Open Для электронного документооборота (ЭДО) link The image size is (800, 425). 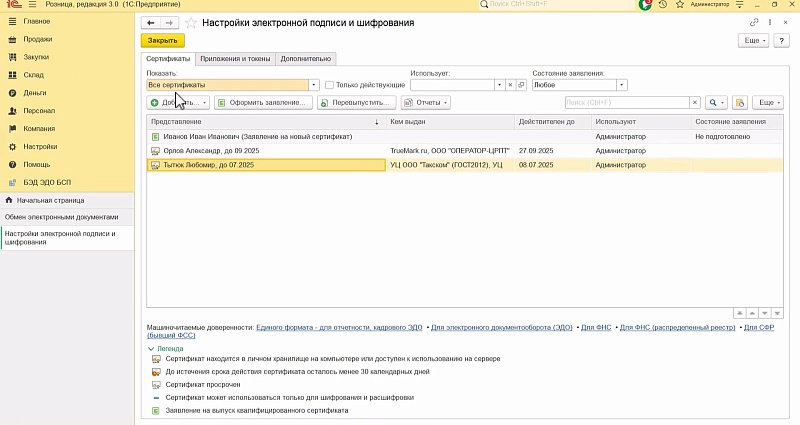[x=502, y=328]
